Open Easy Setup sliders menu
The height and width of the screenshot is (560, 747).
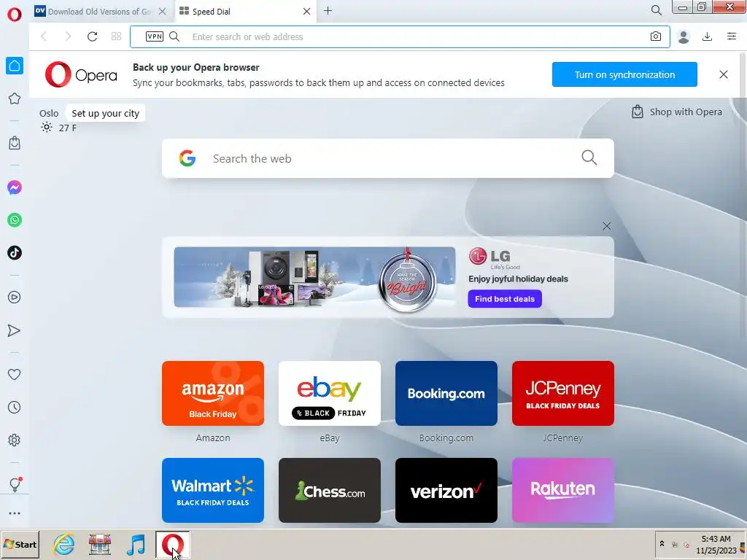731,36
